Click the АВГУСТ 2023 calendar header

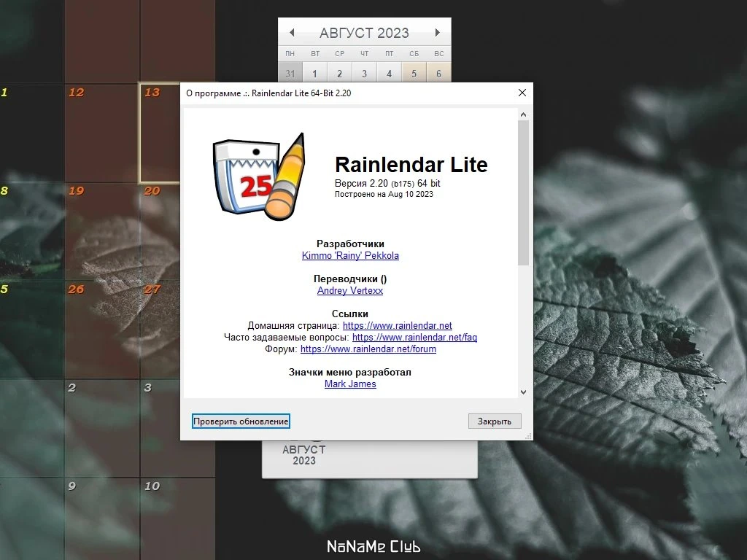365,33
